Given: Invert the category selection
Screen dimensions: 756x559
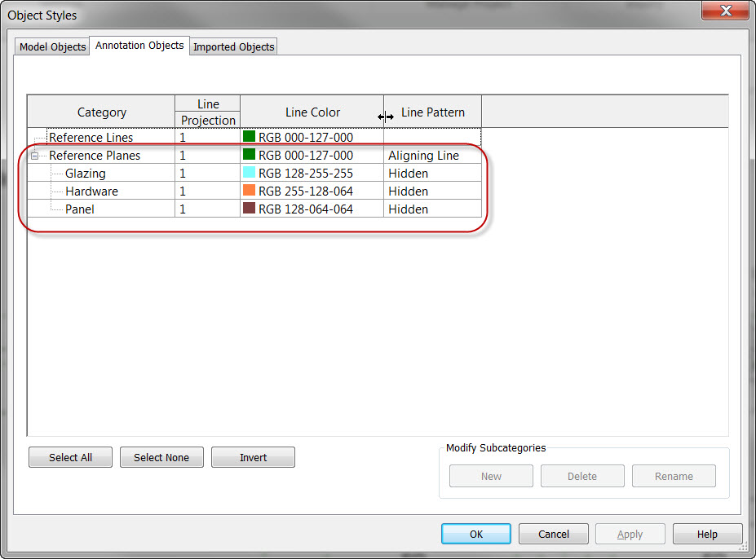Looking at the screenshot, I should 253,457.
